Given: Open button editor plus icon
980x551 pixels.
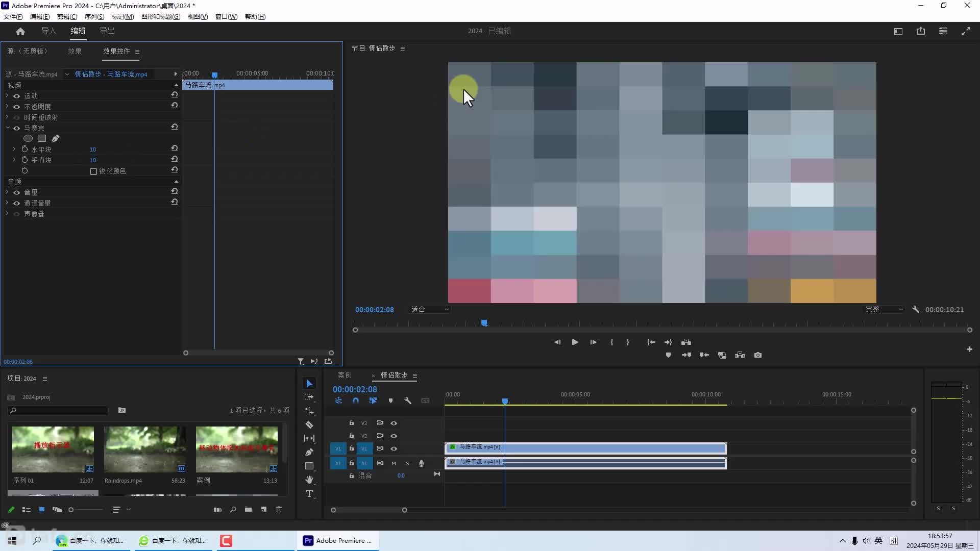Looking at the screenshot, I should point(969,349).
